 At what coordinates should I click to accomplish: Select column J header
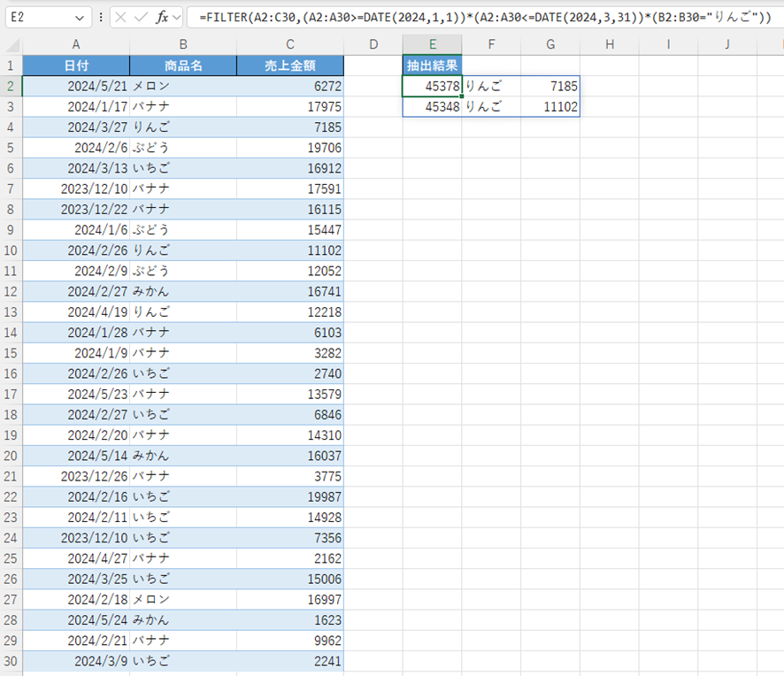tap(726, 44)
